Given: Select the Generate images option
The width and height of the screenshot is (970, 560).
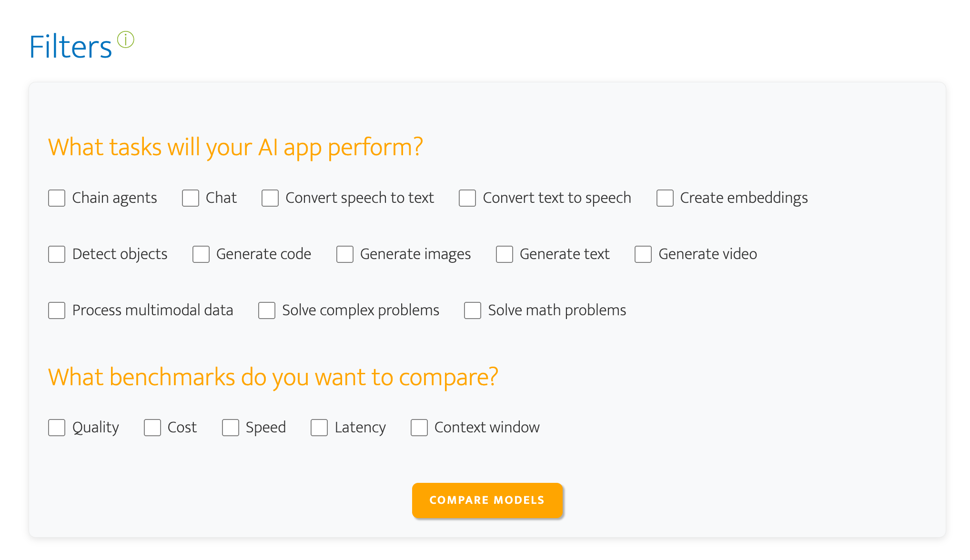Looking at the screenshot, I should (x=345, y=254).
